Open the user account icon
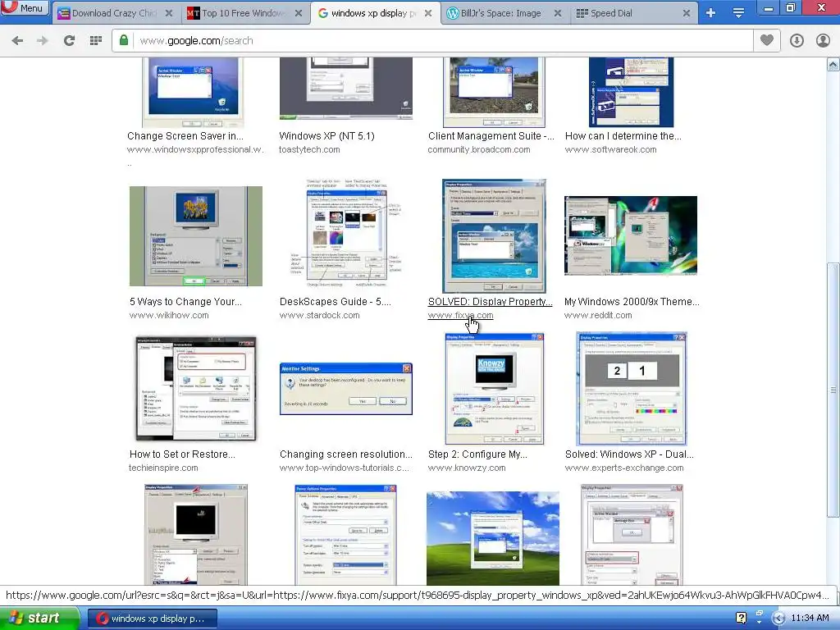The image size is (840, 630). click(x=823, y=41)
